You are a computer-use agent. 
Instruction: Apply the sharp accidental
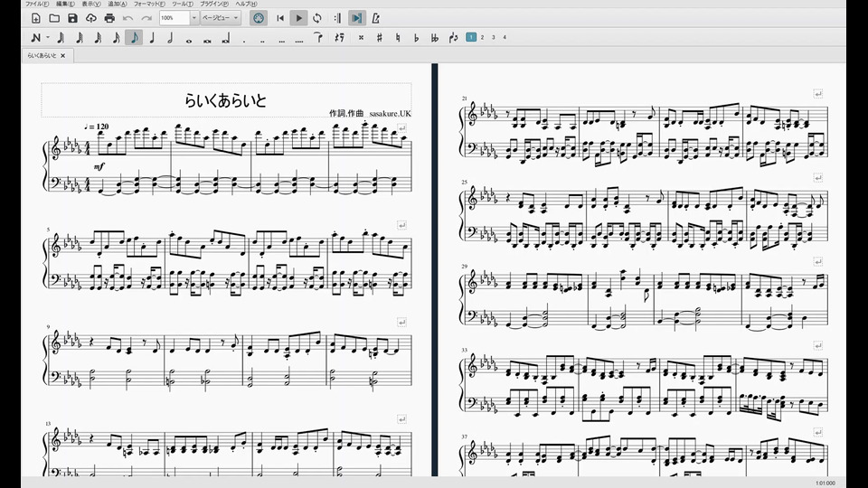click(x=379, y=38)
